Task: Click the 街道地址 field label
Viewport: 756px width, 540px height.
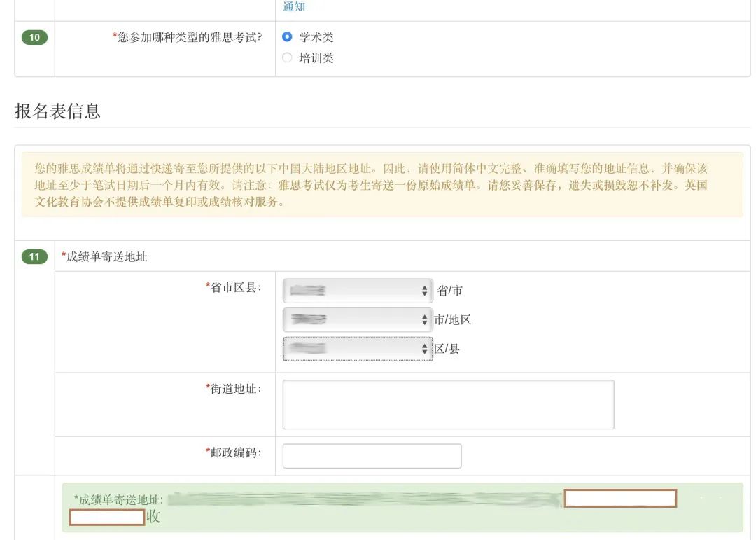Action: point(235,389)
